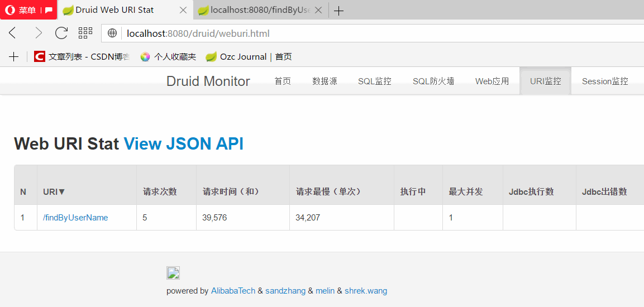644x307 pixels.
Task: Click the 个人收藏夹 colorful favicon
Action: 145,56
